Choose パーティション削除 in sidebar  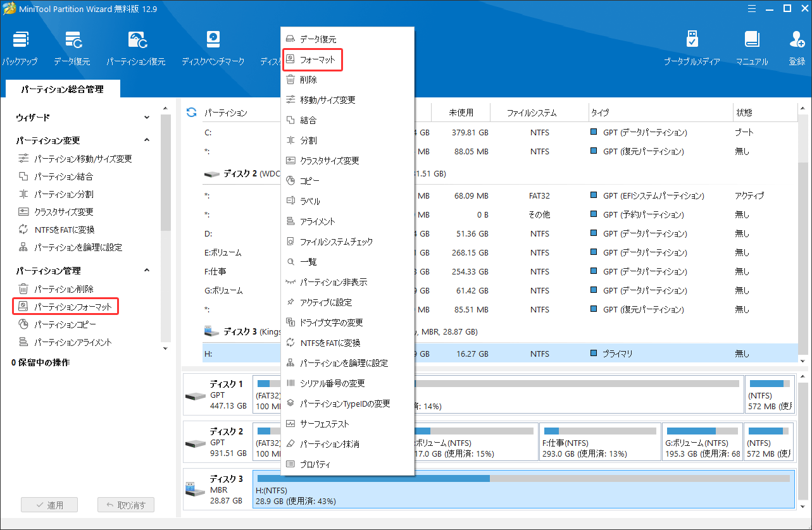[56, 289]
